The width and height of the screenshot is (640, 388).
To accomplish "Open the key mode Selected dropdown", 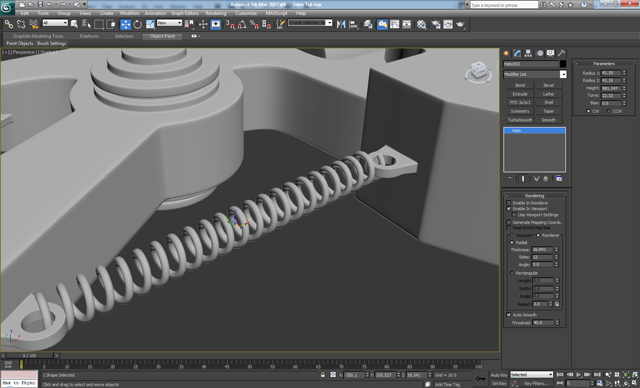I will coord(531,374).
